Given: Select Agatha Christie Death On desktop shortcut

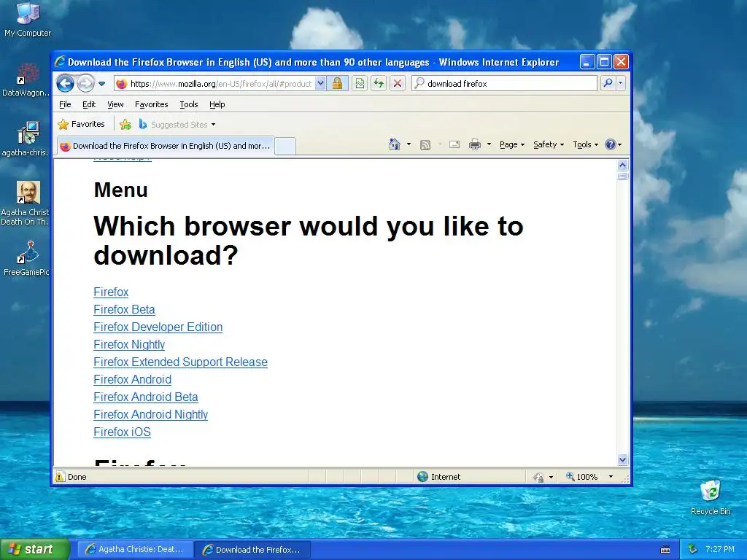Looking at the screenshot, I should point(26,203).
